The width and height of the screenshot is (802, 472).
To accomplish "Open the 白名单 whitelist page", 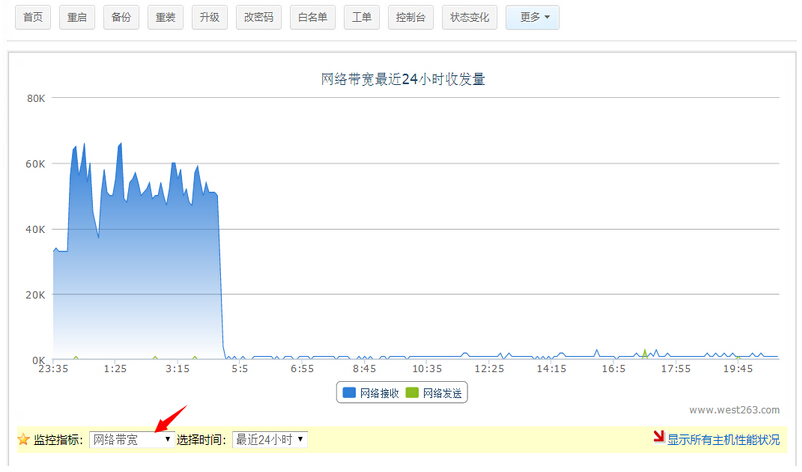I will point(312,17).
